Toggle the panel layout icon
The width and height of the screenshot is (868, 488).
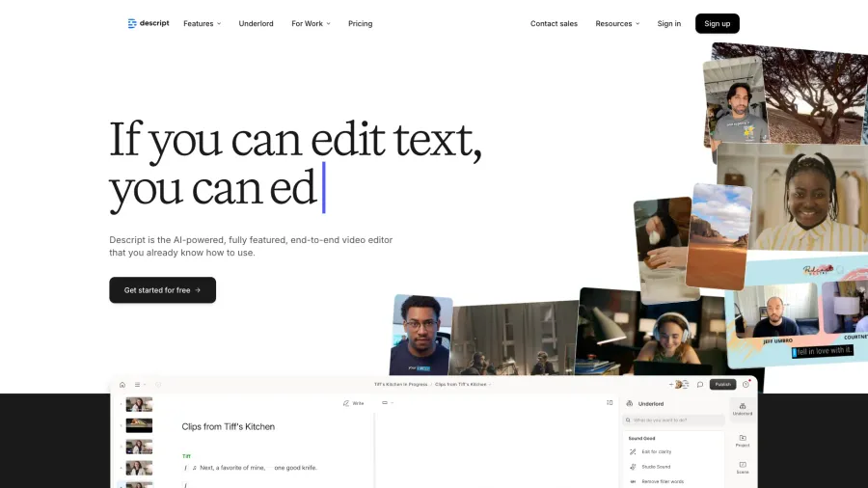pos(610,403)
